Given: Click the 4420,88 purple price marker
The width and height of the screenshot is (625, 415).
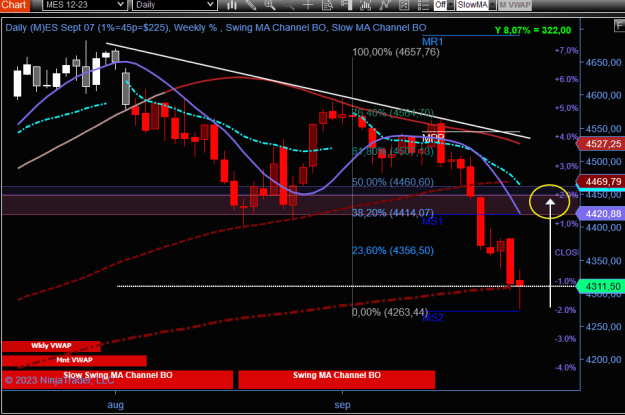Looking at the screenshot, I should [x=601, y=214].
